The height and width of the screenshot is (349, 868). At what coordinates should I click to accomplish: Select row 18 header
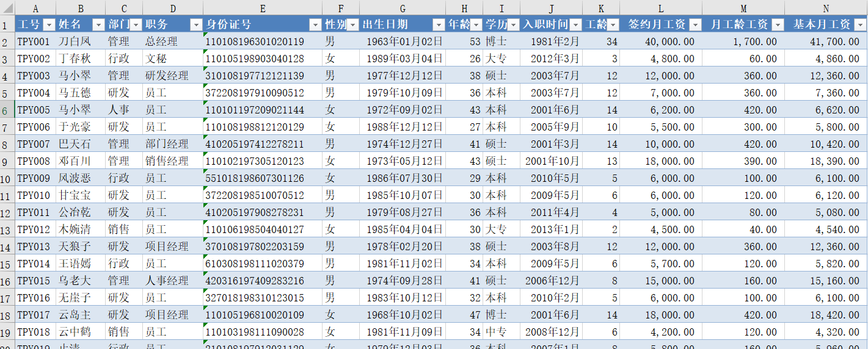[x=7, y=315]
